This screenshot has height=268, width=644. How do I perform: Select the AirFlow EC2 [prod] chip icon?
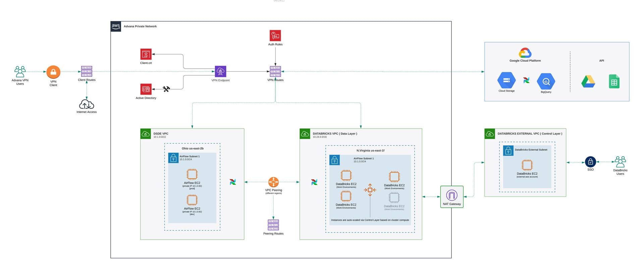coord(192,175)
